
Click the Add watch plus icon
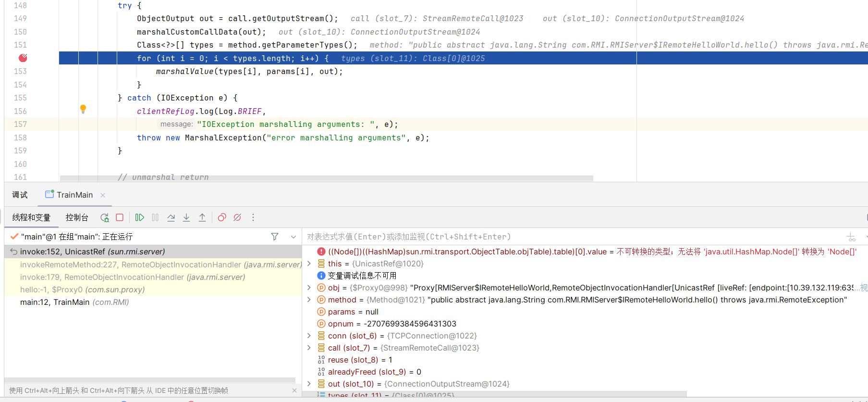(851, 237)
